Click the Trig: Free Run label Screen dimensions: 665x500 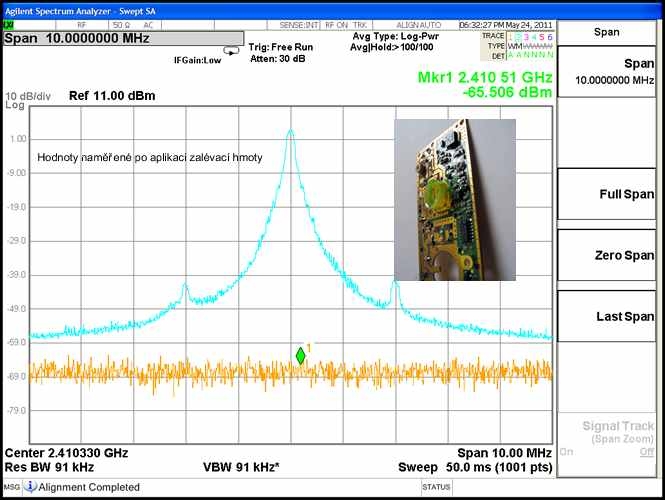point(281,47)
